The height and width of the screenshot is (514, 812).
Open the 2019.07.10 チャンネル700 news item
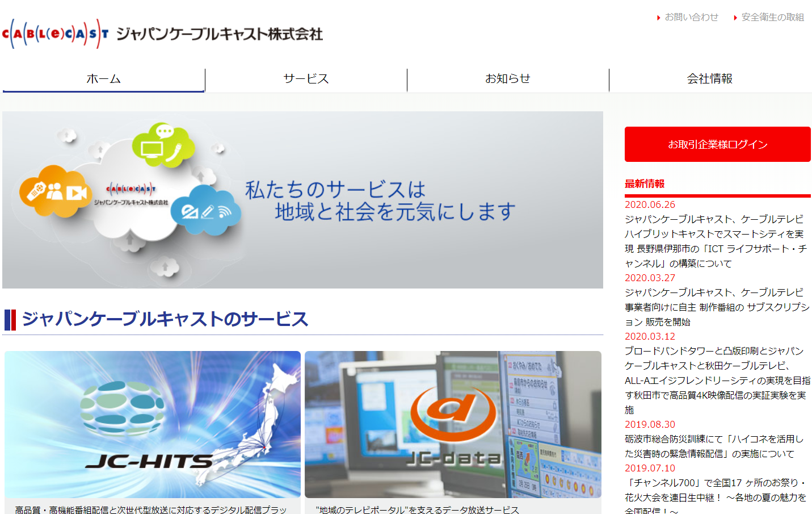716,497
